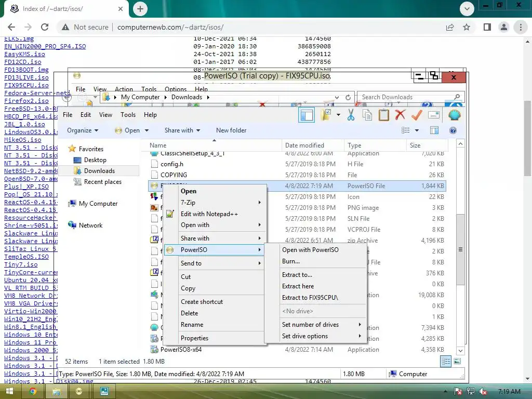The image size is (532, 399).
Task: Click the New folder button
Action: point(231,130)
